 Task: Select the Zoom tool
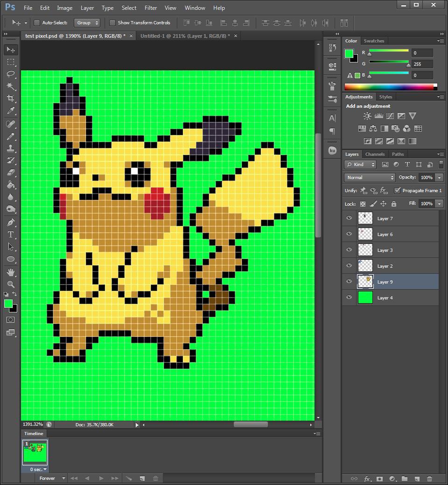coord(11,284)
